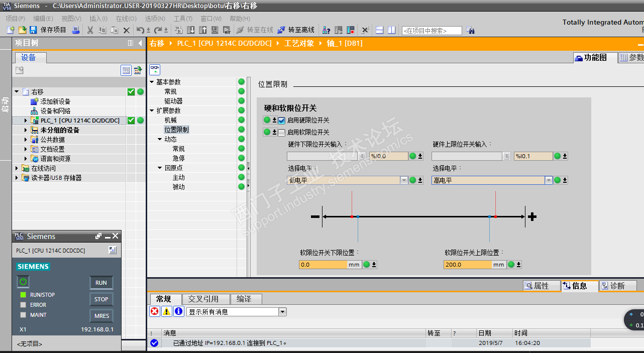Toggle the information messages filter icon
644x353 pixels.
tap(179, 312)
